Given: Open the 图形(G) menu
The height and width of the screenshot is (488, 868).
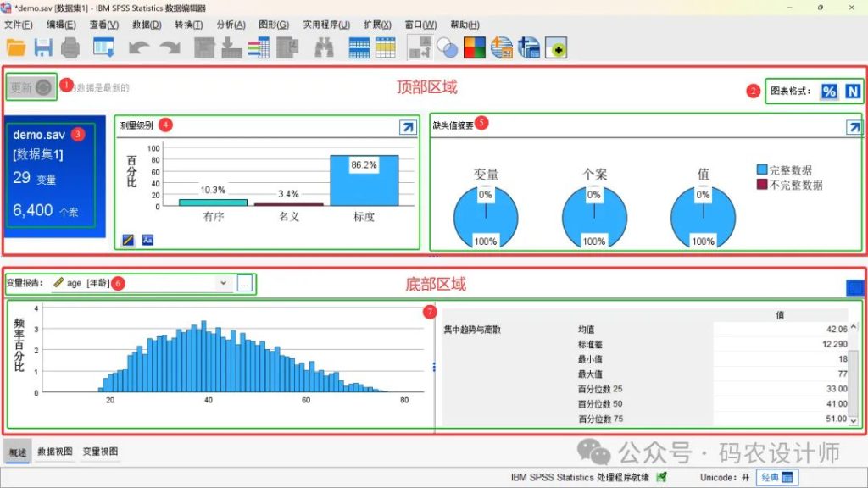Looking at the screenshot, I should pyautogui.click(x=273, y=25).
